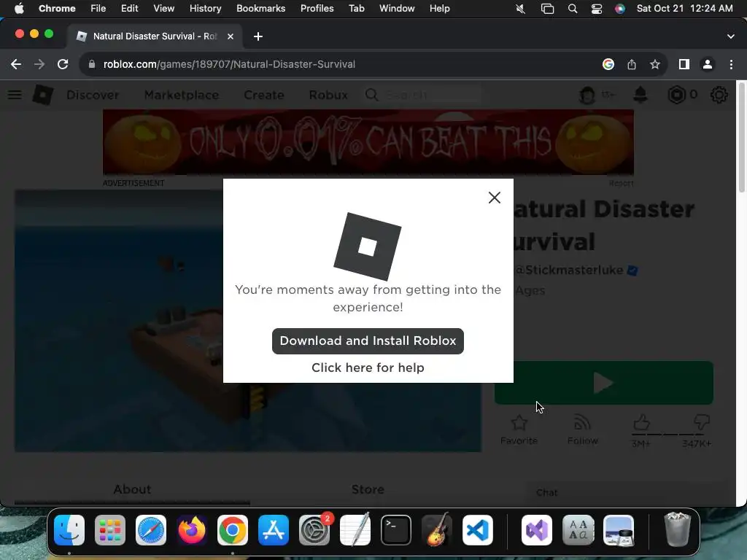747x560 pixels.
Task: Open the Bookmarks menu
Action: pyautogui.click(x=260, y=9)
